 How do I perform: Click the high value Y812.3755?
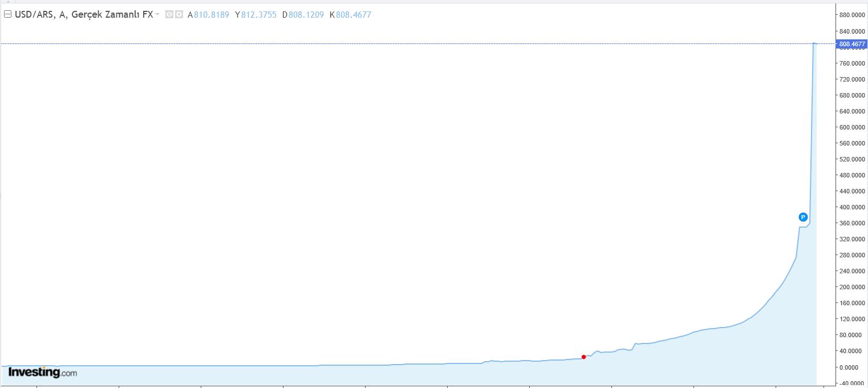coord(255,15)
